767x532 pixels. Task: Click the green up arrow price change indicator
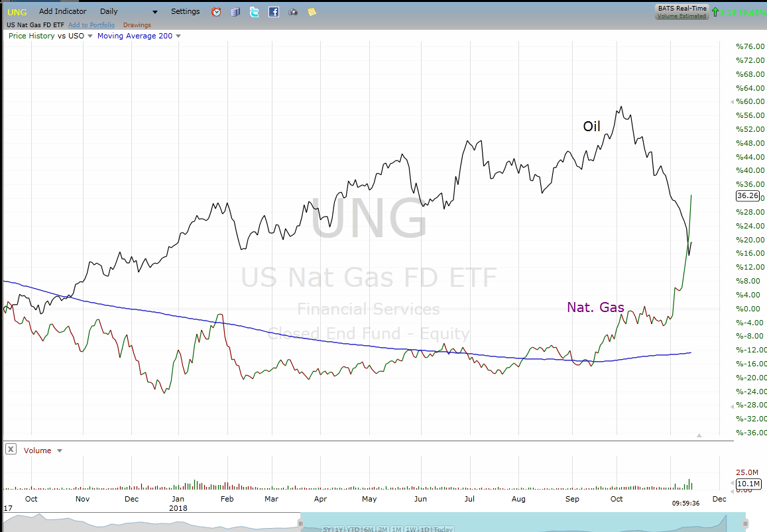(x=715, y=12)
